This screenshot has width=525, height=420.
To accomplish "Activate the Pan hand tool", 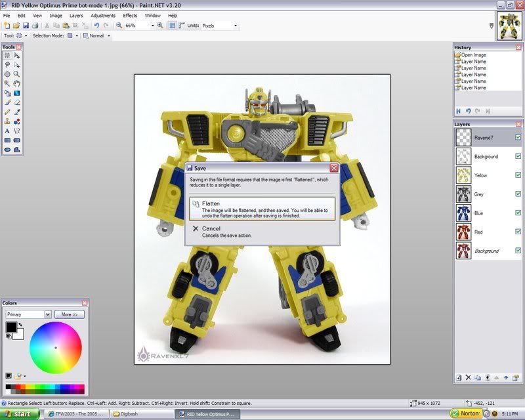I will tap(17, 83).
